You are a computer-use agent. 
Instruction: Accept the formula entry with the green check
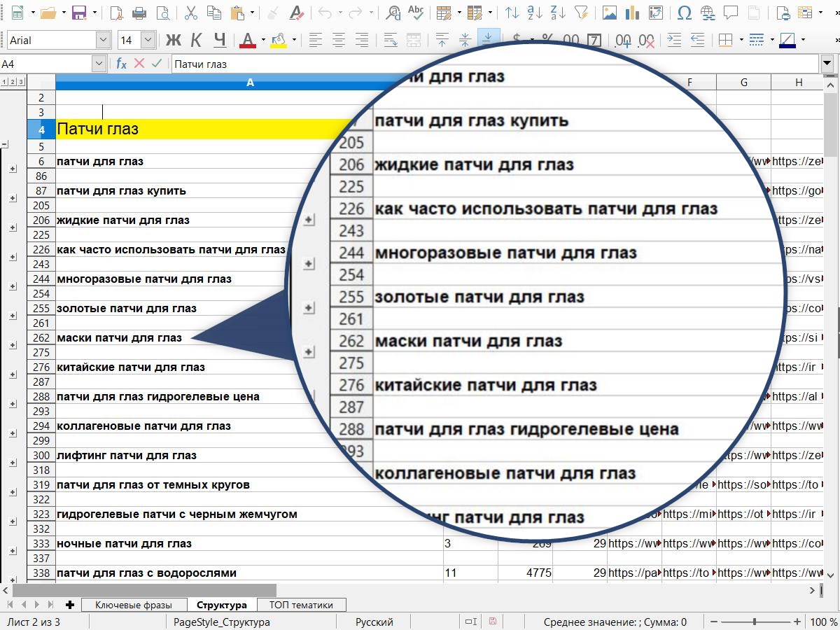point(157,64)
